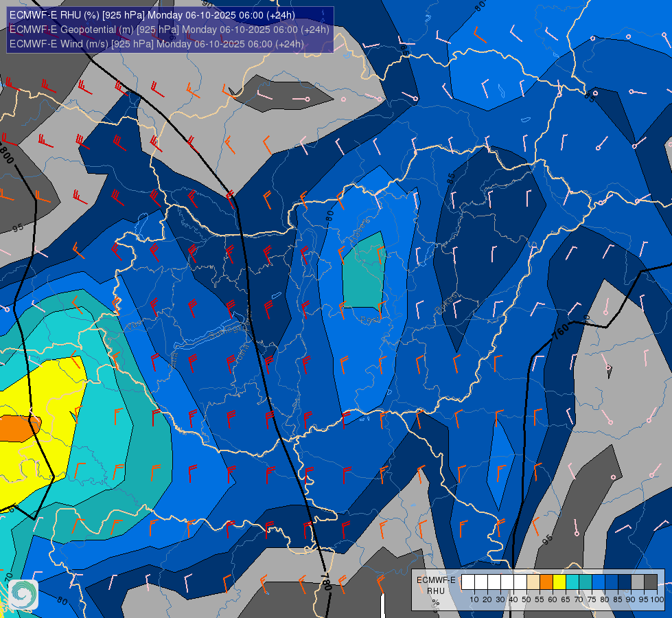Screen dimensions: 672x618
Task: Click the swirl logo icon in the corner
Action: tap(23, 595)
